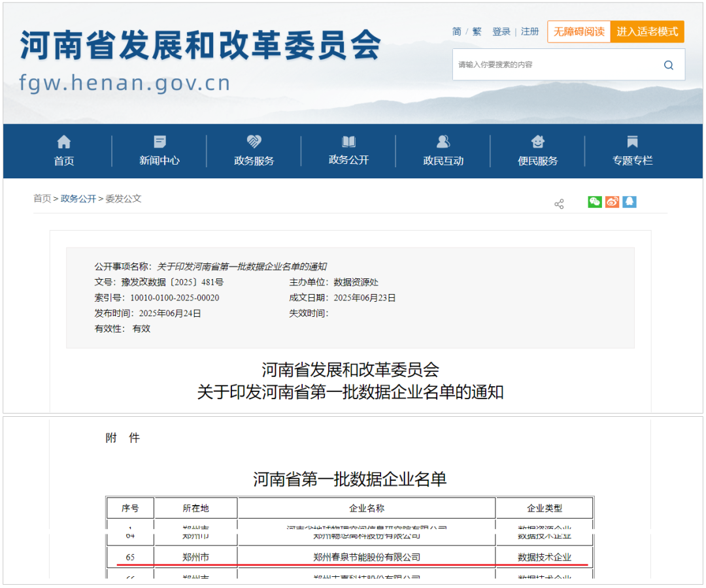This screenshot has width=706, height=588.
Task: Click the 注册 register link
Action: [x=530, y=31]
